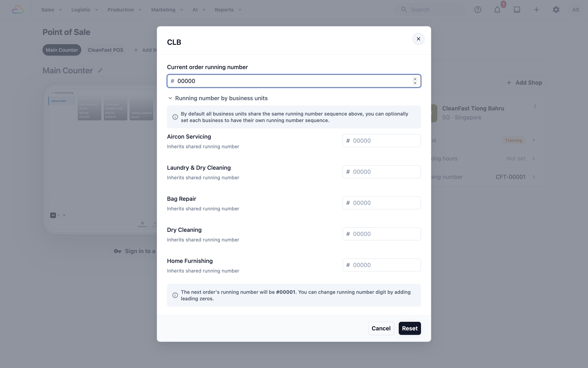Image resolution: width=588 pixels, height=368 pixels.
Task: Select Aircon Units in the POS preview
Action: coord(61,101)
